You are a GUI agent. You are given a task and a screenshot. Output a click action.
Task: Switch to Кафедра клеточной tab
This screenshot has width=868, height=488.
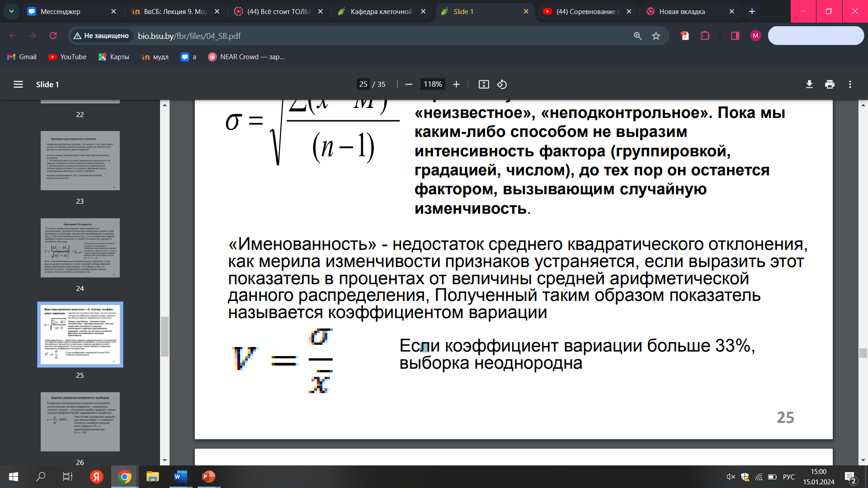(x=381, y=11)
